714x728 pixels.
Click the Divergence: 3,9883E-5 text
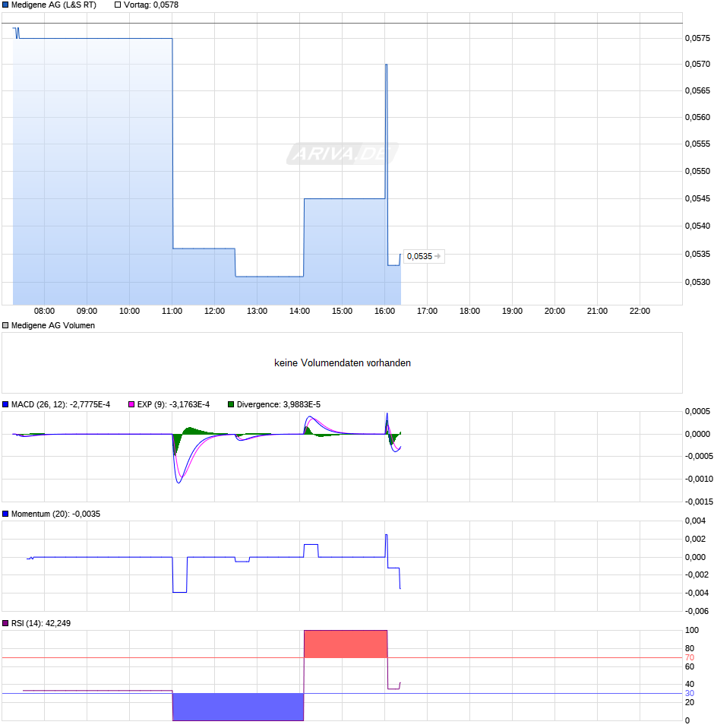coord(278,404)
